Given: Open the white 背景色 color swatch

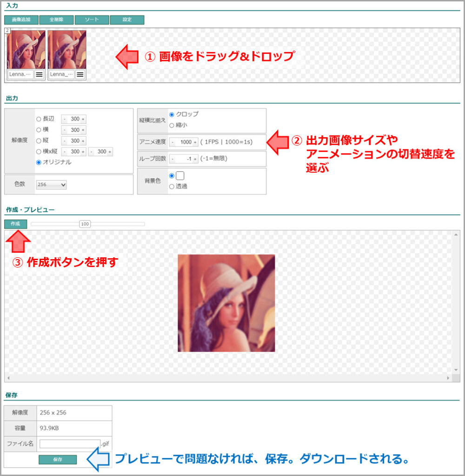Looking at the screenshot, I should pos(180,176).
